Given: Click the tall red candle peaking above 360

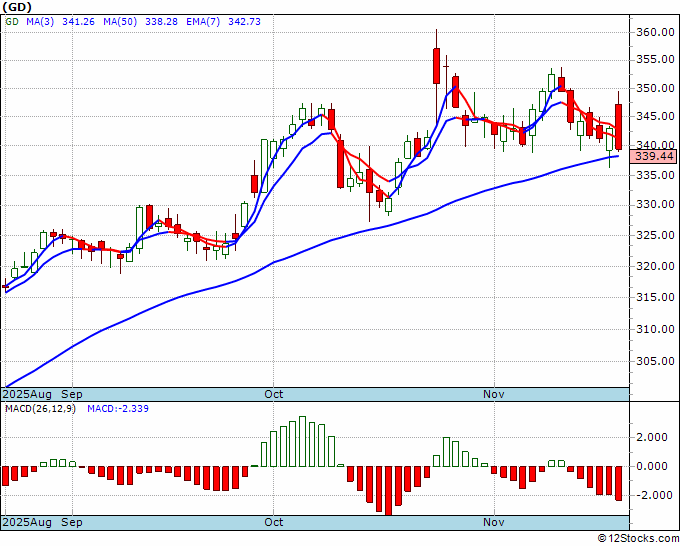Looking at the screenshot, I should click(x=436, y=66).
